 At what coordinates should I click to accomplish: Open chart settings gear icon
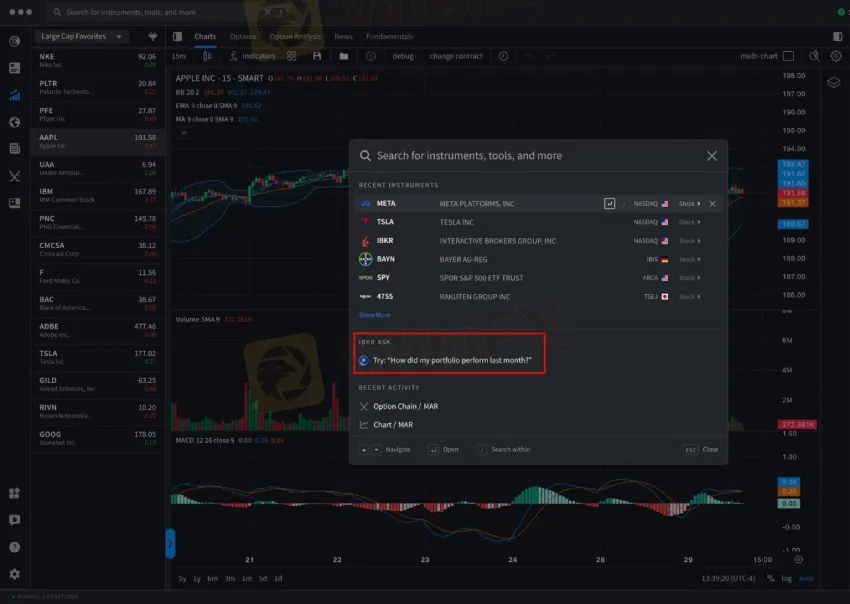click(x=836, y=57)
